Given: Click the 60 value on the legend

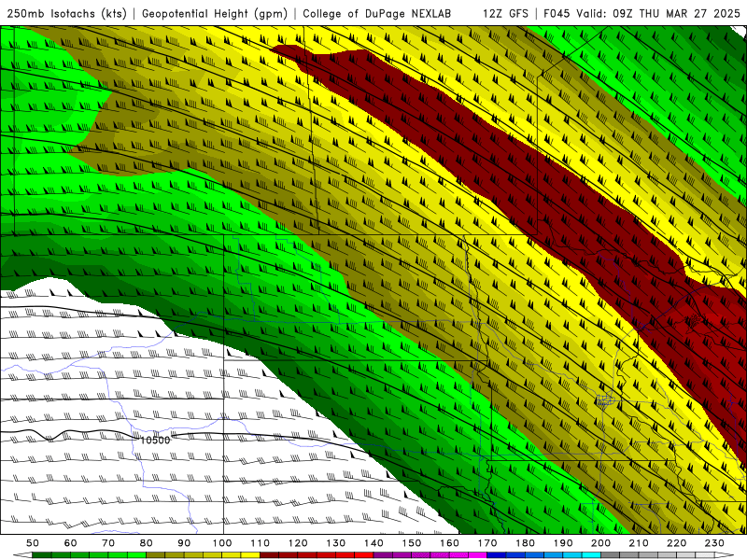Looking at the screenshot, I should (71, 543).
